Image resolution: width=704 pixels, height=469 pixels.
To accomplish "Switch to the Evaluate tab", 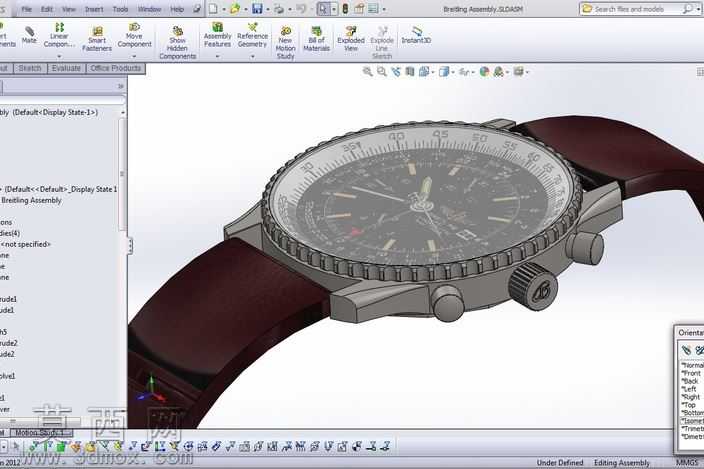I will click(x=66, y=68).
